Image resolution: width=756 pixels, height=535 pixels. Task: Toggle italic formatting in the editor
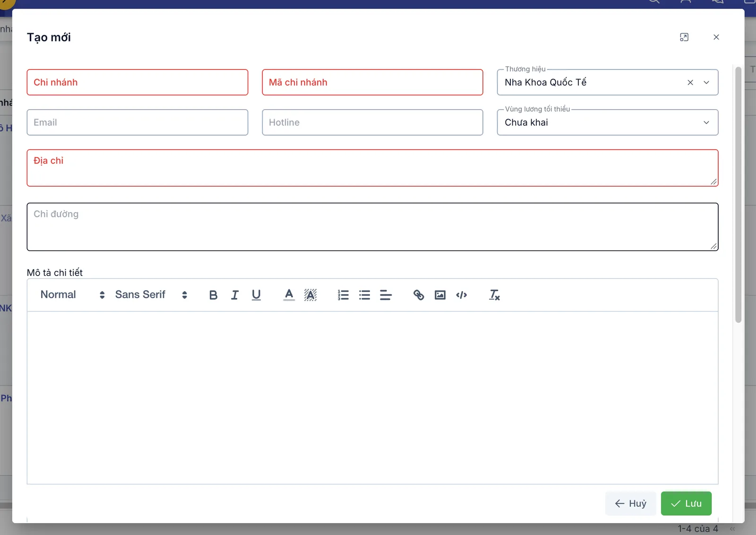pyautogui.click(x=235, y=295)
